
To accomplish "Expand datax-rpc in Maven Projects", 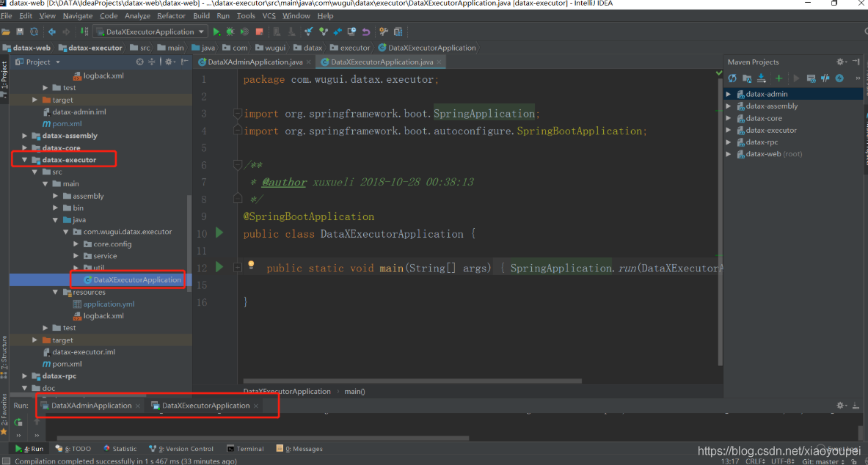I will coord(729,142).
